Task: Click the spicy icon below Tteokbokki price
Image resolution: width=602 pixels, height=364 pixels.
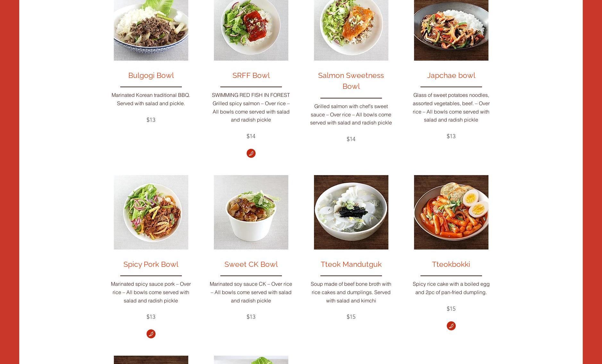Action: (451, 326)
